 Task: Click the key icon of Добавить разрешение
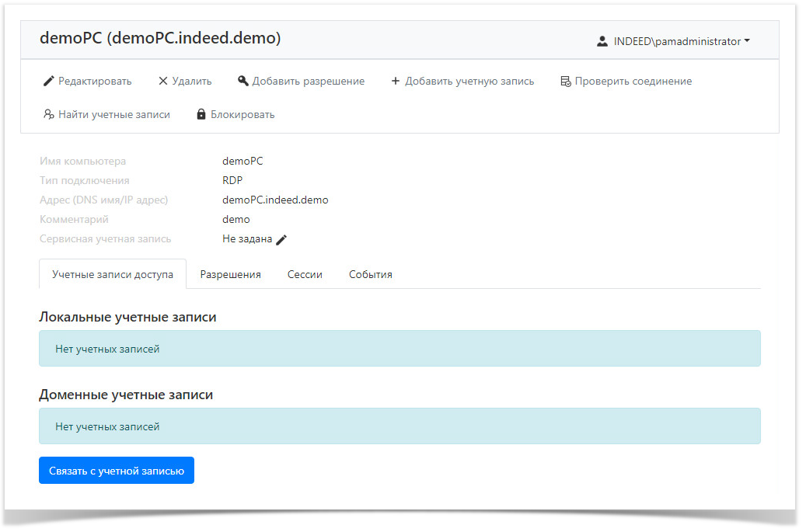[x=242, y=81]
